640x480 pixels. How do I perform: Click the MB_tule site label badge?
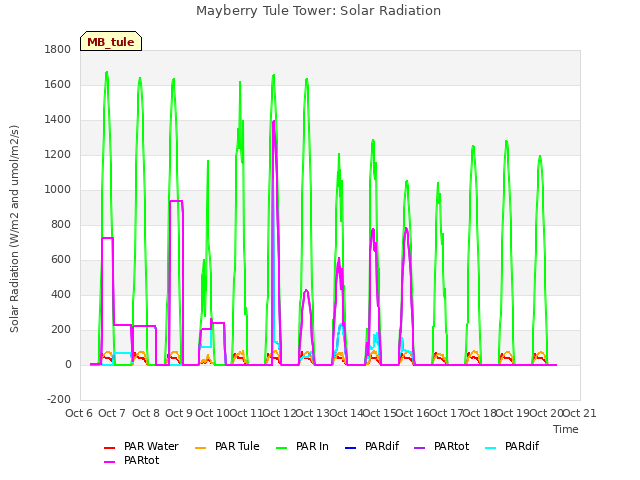pyautogui.click(x=111, y=41)
